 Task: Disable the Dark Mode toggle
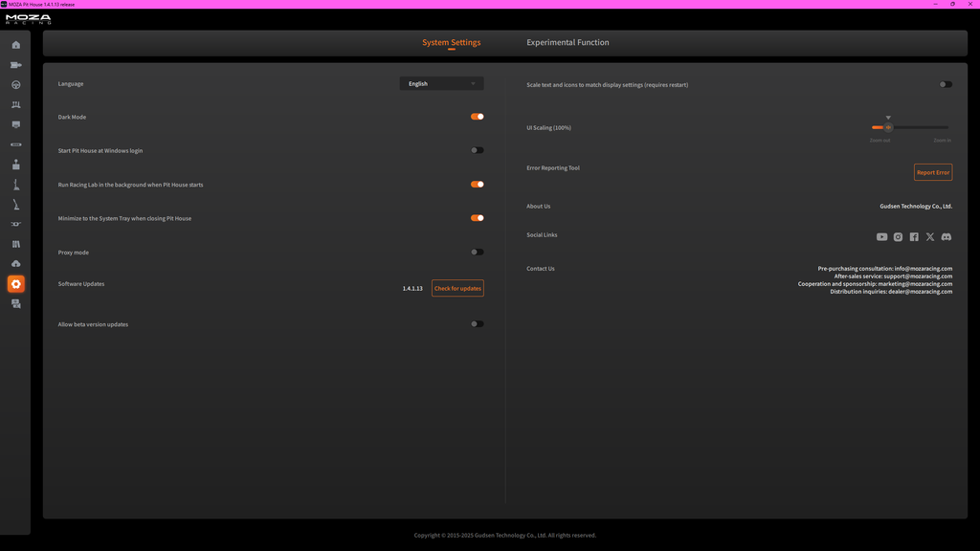(477, 117)
